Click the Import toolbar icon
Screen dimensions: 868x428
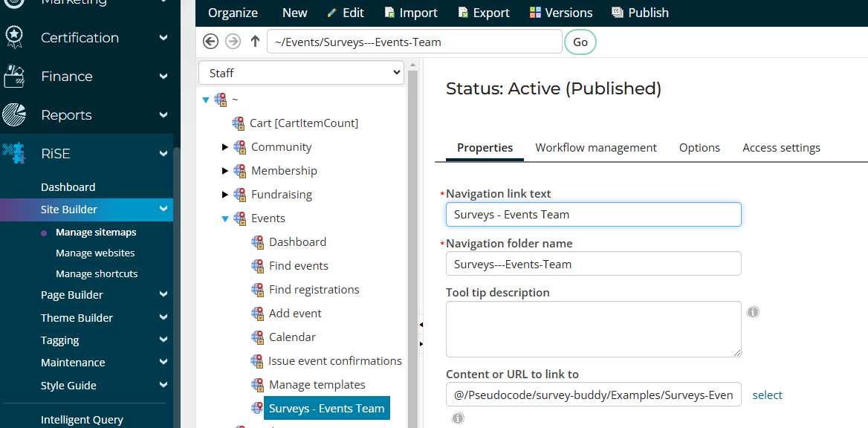point(389,12)
